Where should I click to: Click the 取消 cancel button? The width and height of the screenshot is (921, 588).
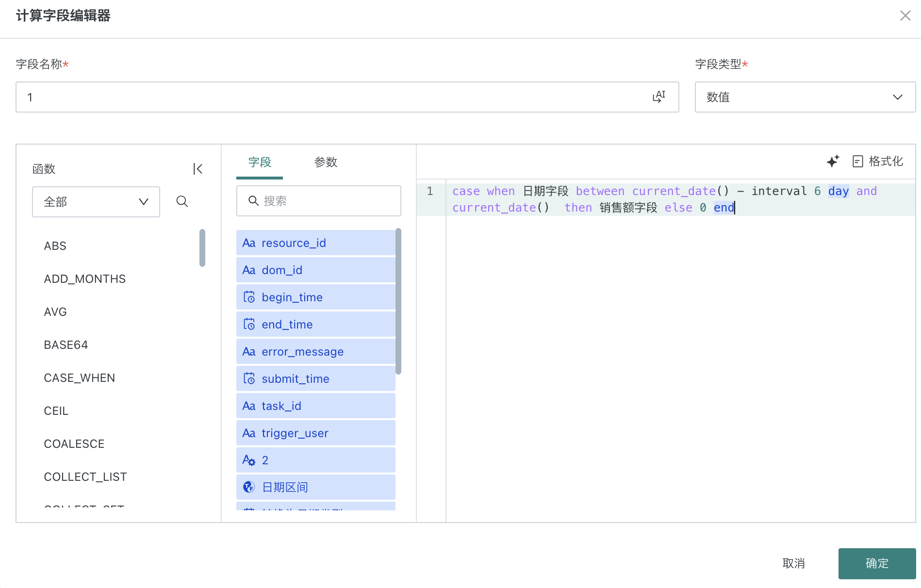point(794,563)
